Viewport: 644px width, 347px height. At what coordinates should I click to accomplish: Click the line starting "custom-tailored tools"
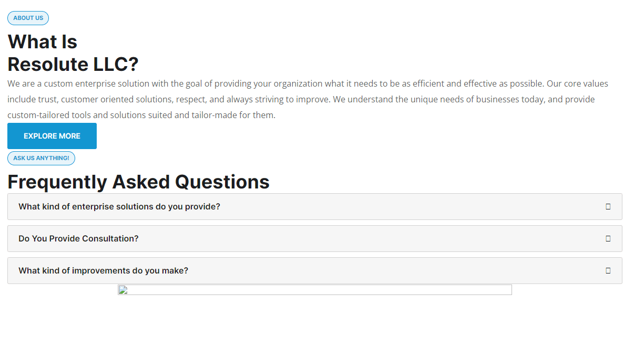[141, 115]
